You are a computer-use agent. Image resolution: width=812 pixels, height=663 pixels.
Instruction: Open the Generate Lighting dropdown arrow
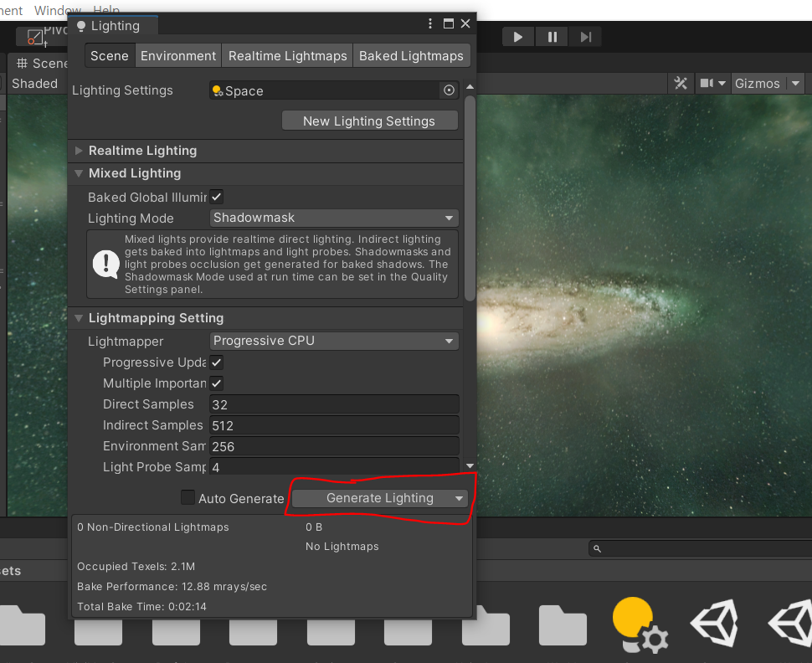459,498
